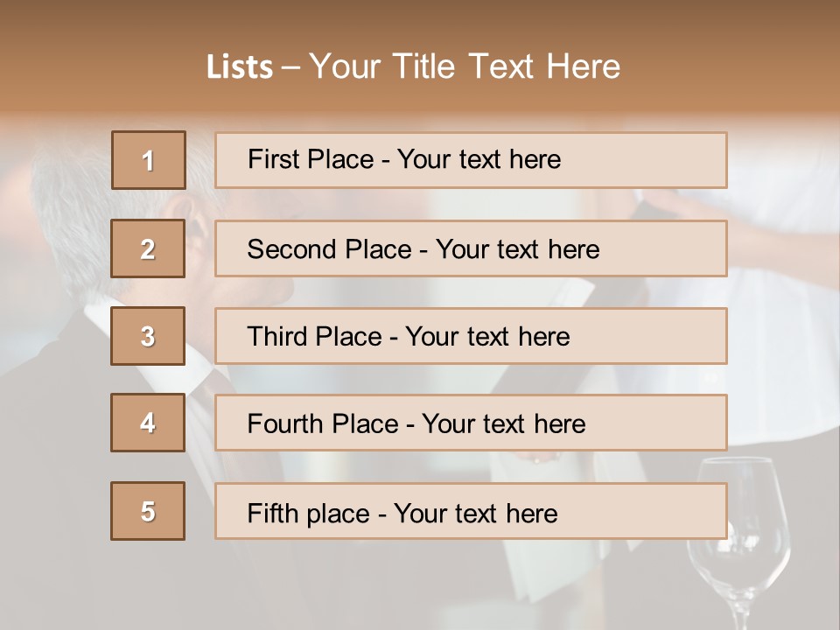Screen dimensions: 840x630
Task: Click the number 1 box
Action: (x=148, y=160)
